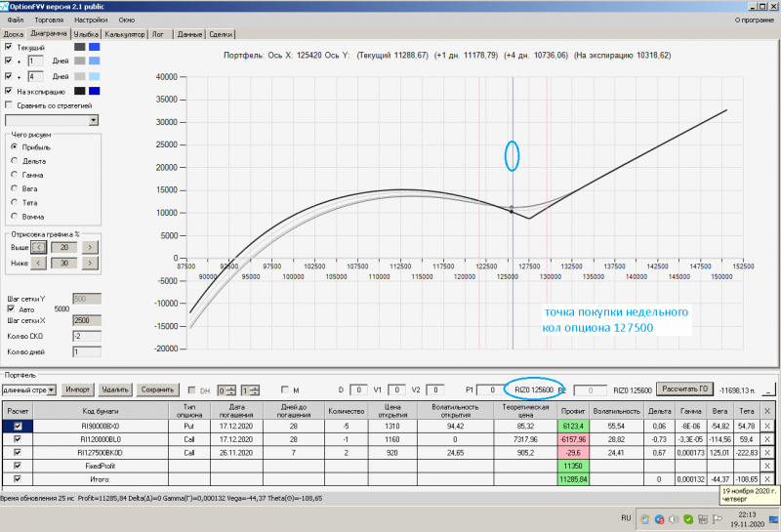This screenshot has height=532, width=781.
Task: Toggle the +4 Дней curve checkbox
Action: (9, 76)
